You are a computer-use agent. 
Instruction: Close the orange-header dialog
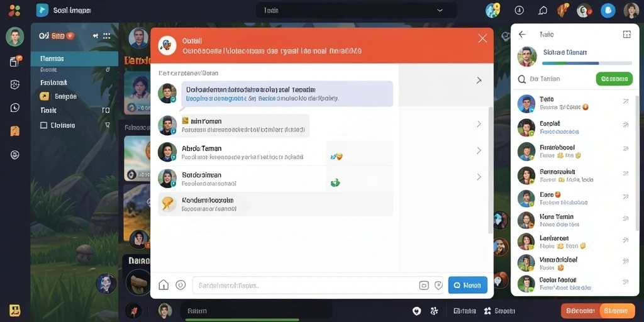482,38
